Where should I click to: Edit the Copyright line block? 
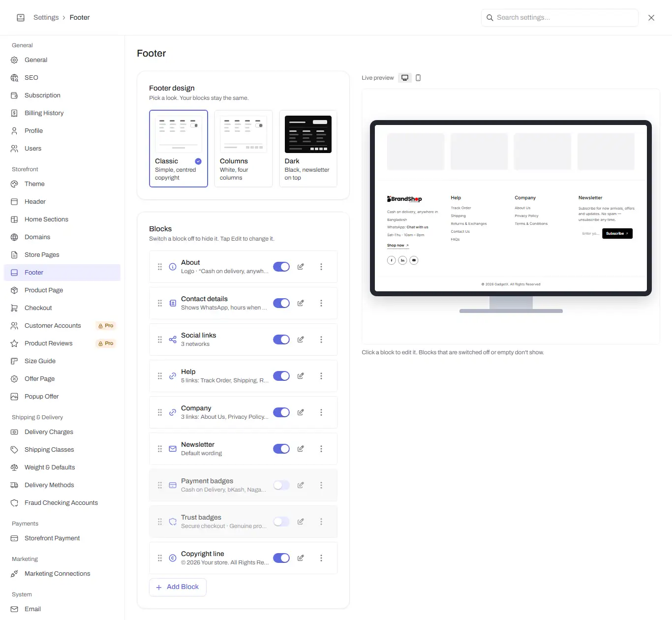(301, 558)
